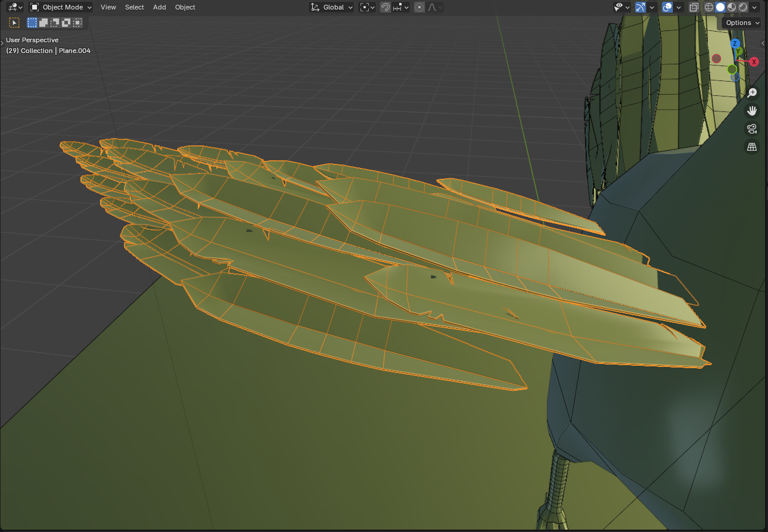Click the User Perspective label
Image resolution: width=768 pixels, height=532 pixels.
click(32, 40)
